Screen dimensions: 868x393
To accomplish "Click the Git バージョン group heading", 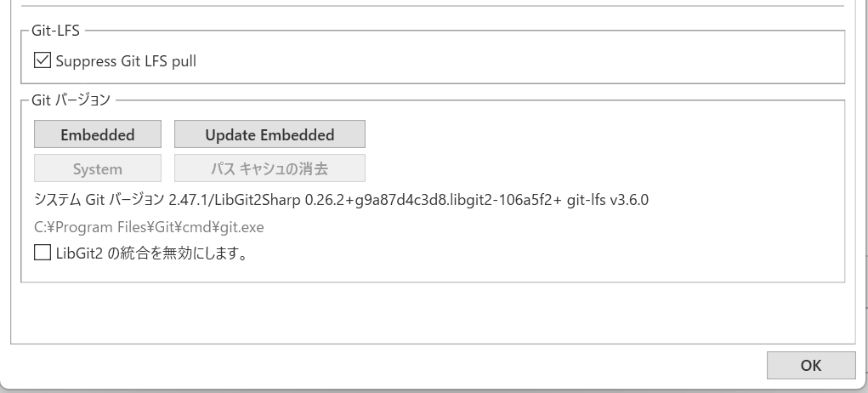I will [71, 100].
